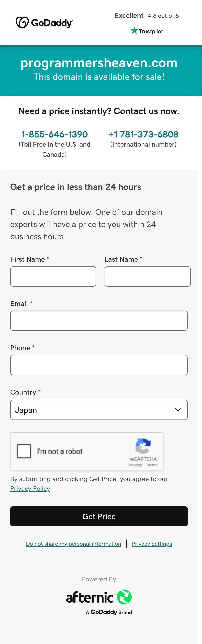
Task: Click the afternic green arrows logo
Action: (x=124, y=597)
